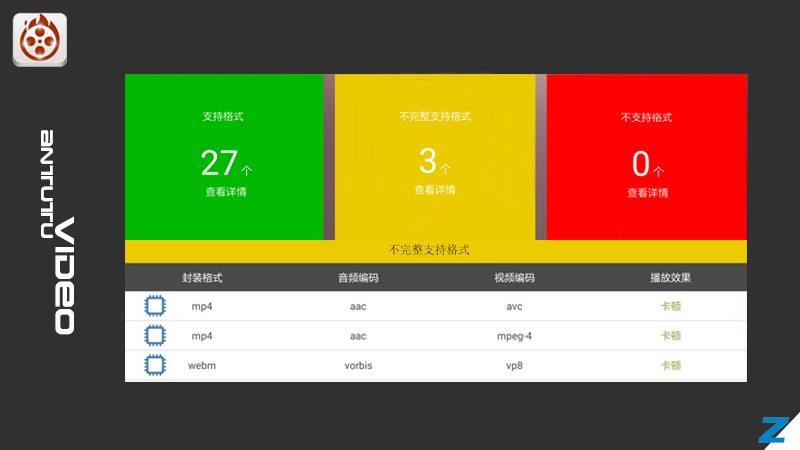Click the mpeg-4 video codec cell

514,336
